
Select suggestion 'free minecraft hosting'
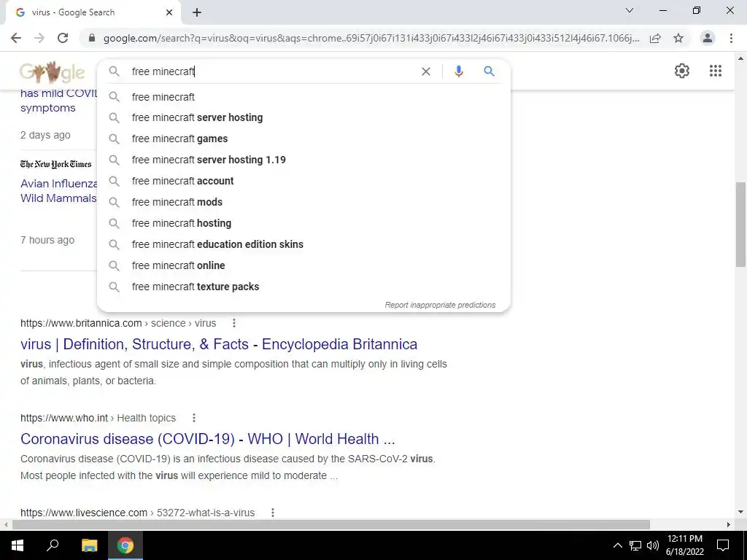click(x=303, y=223)
